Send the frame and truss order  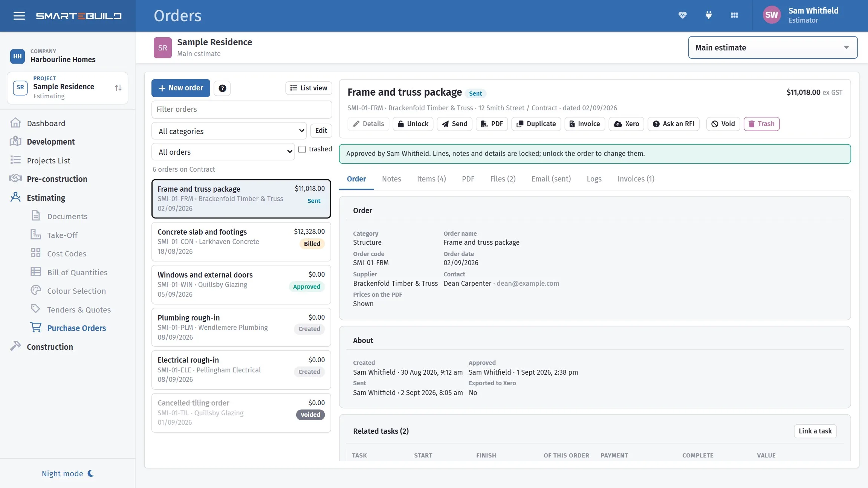454,124
